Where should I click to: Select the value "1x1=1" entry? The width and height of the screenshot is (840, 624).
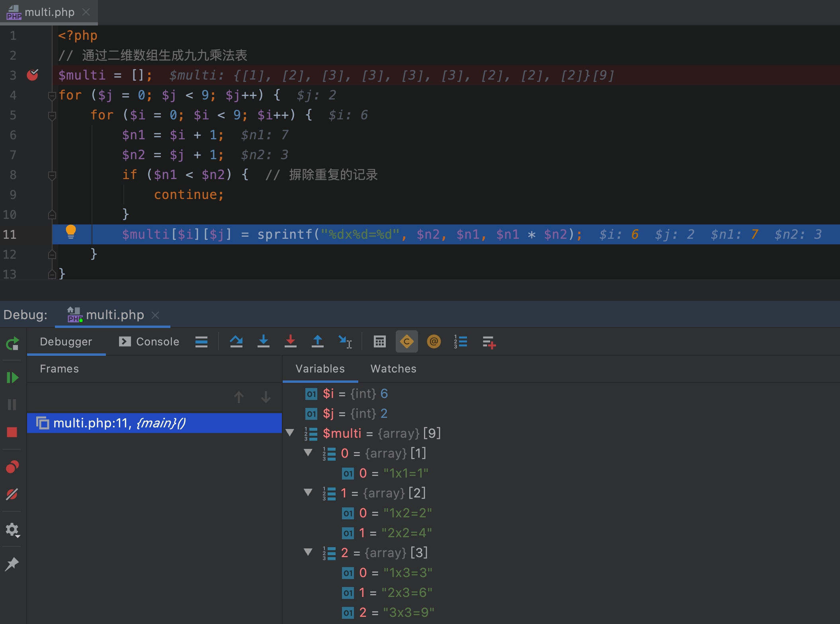coord(385,473)
